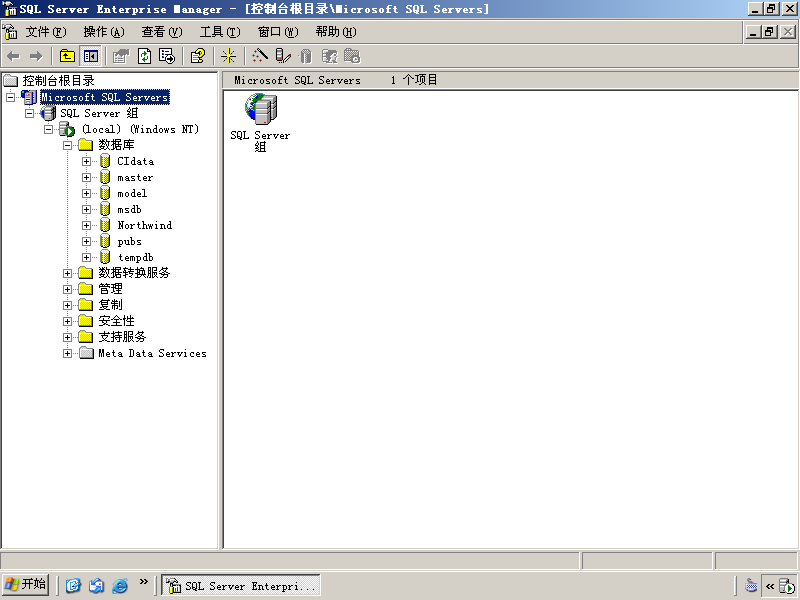The image size is (800, 600).
Task: Expand the Meta Data Services folder
Action: (x=67, y=354)
